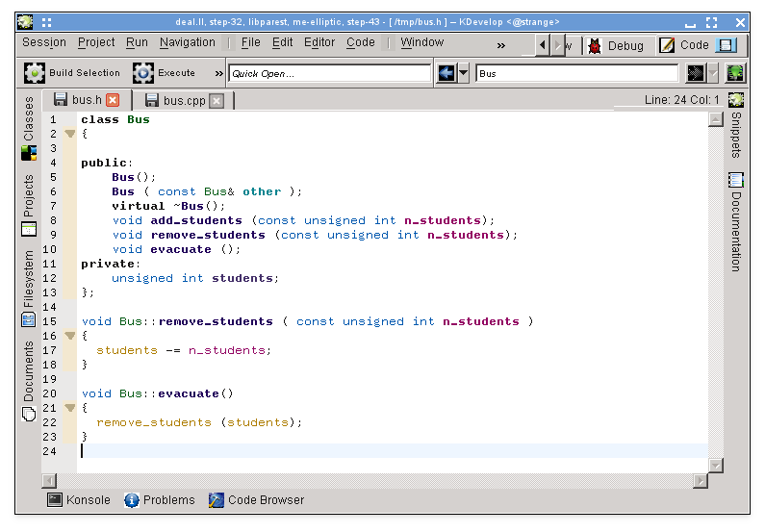Open the Problems tool view

[159, 500]
